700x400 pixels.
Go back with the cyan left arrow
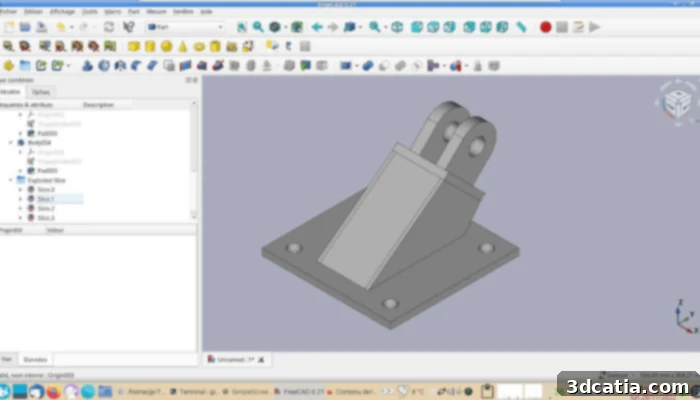[317, 27]
